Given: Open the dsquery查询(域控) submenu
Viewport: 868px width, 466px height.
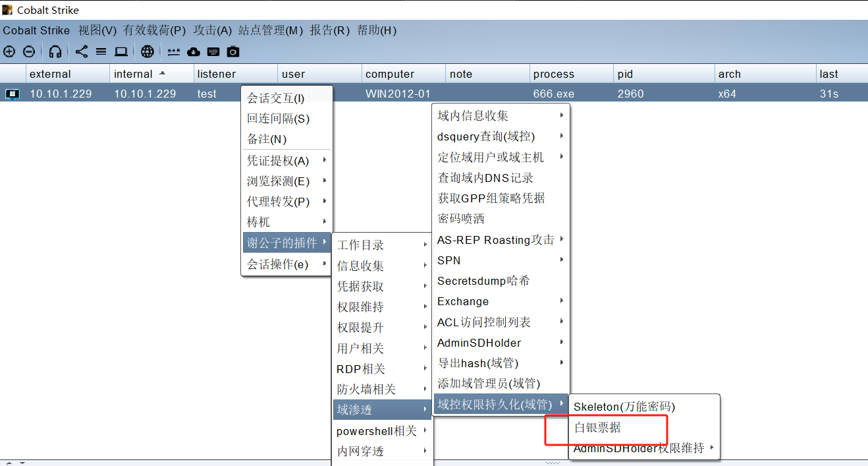Looking at the screenshot, I should [x=501, y=136].
